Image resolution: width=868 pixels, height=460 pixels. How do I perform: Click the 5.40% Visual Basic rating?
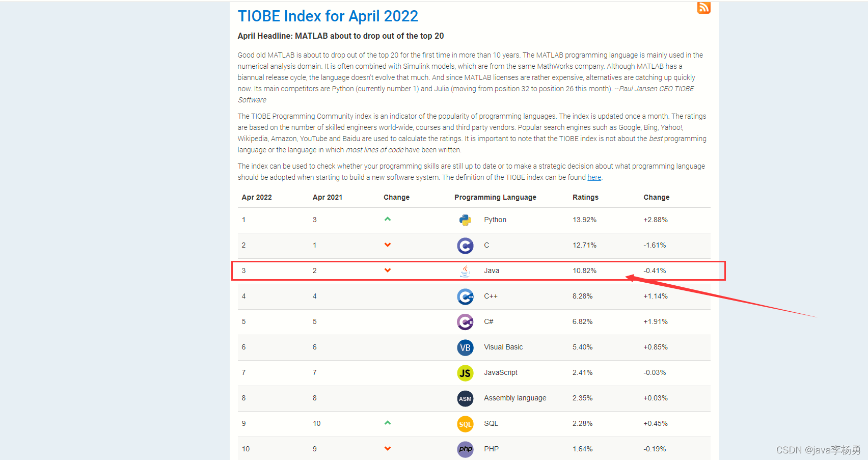(x=582, y=347)
